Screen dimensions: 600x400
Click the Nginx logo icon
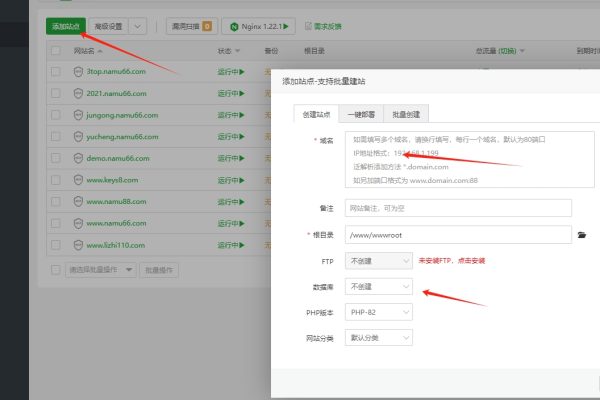coord(234,27)
